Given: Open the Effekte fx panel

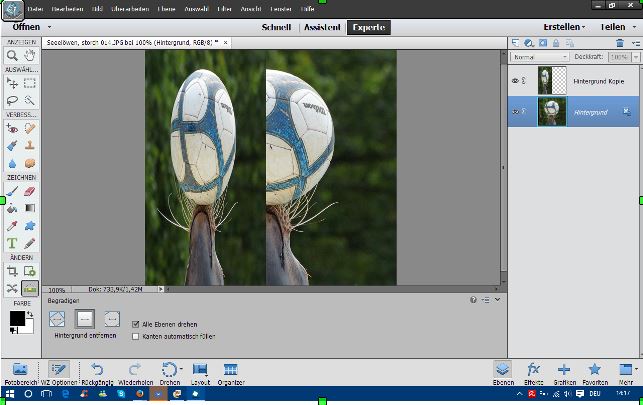Looking at the screenshot, I should pyautogui.click(x=533, y=370).
